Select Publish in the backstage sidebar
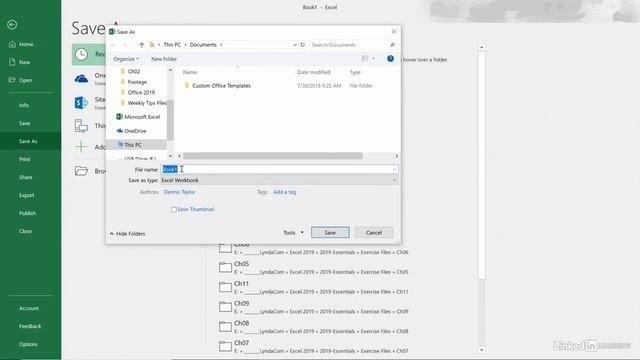Image resolution: width=640 pixels, height=360 pixels. [27, 213]
